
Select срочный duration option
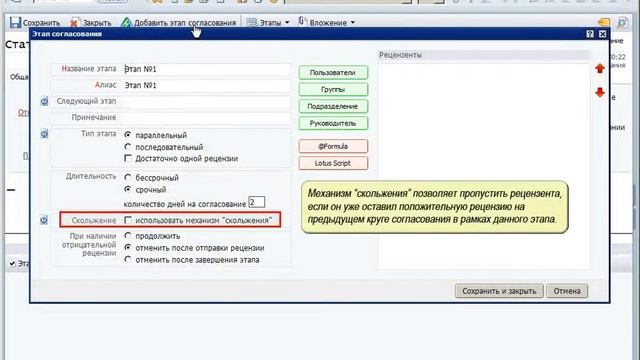128,189
